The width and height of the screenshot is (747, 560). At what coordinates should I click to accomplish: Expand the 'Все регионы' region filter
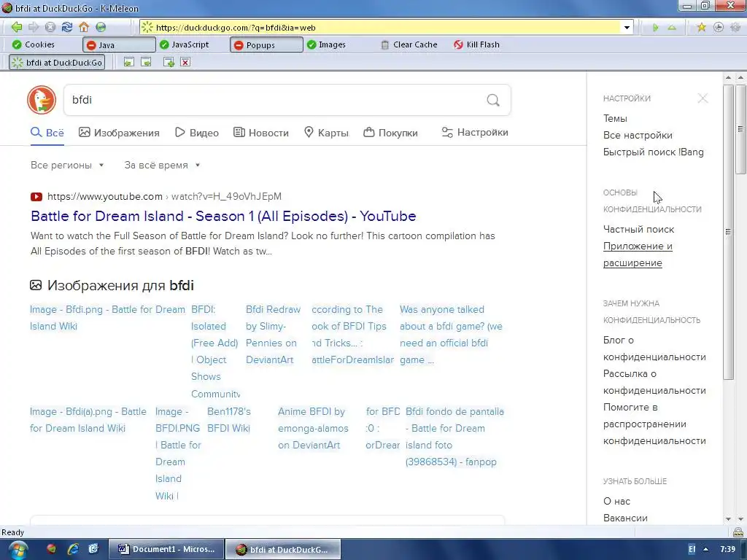point(67,166)
